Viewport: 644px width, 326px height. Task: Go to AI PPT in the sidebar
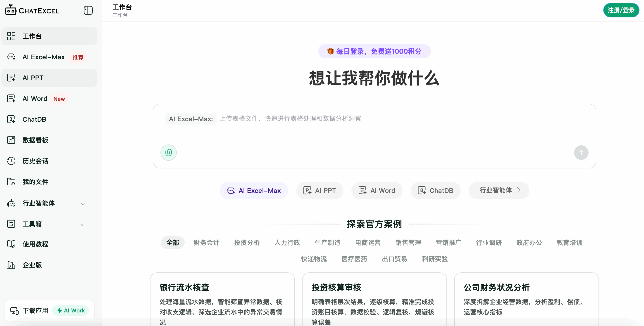coord(49,78)
